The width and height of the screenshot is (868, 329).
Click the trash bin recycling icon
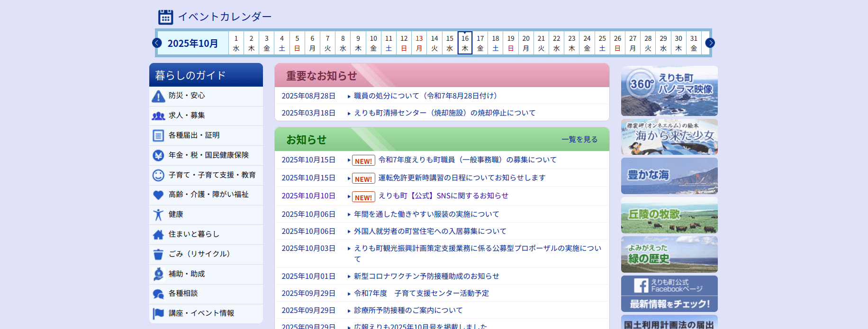click(158, 255)
